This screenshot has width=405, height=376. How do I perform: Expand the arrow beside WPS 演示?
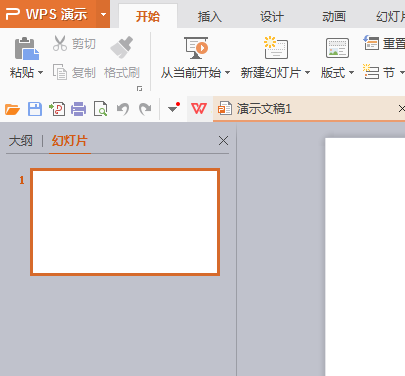pos(103,14)
